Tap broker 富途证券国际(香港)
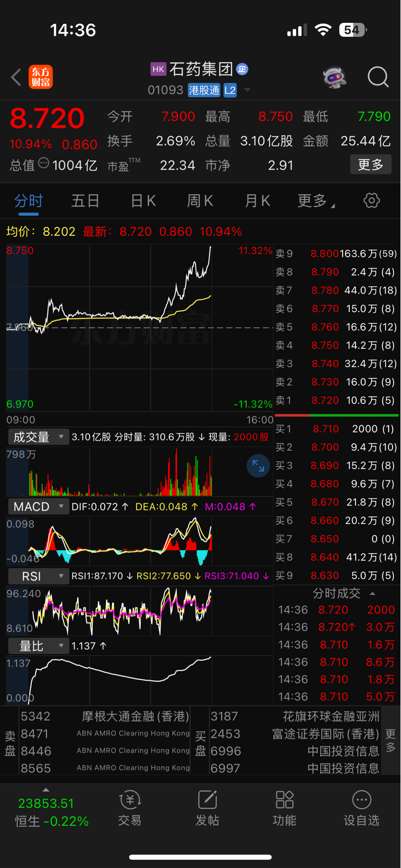 pyautogui.click(x=325, y=733)
